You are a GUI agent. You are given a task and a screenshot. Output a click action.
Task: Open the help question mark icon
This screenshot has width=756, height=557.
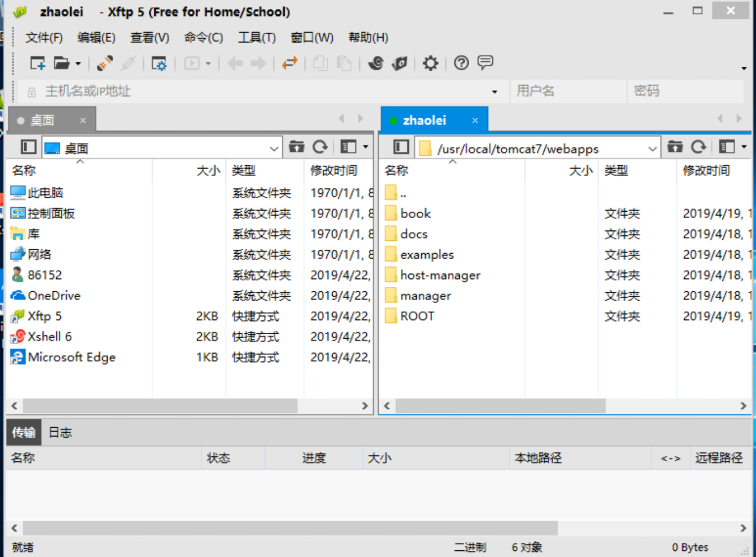pyautogui.click(x=461, y=63)
